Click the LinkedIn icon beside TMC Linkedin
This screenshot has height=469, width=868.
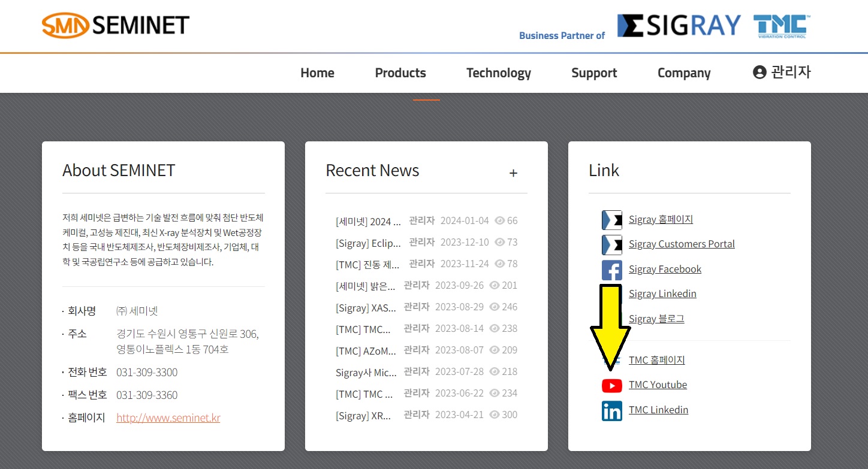612,411
